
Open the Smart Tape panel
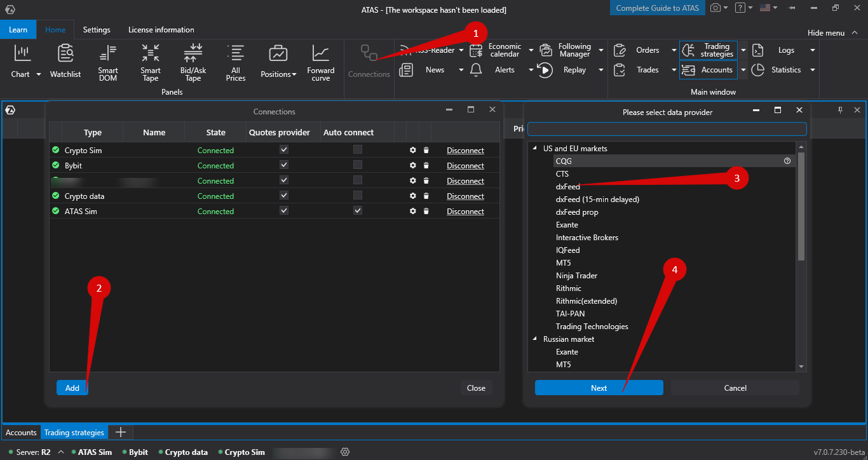point(151,63)
